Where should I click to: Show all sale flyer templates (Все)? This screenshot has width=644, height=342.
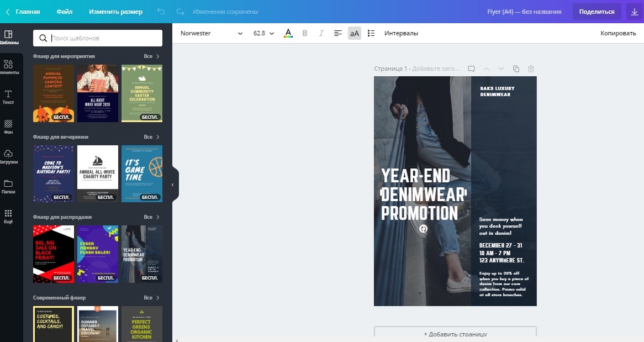(151, 217)
